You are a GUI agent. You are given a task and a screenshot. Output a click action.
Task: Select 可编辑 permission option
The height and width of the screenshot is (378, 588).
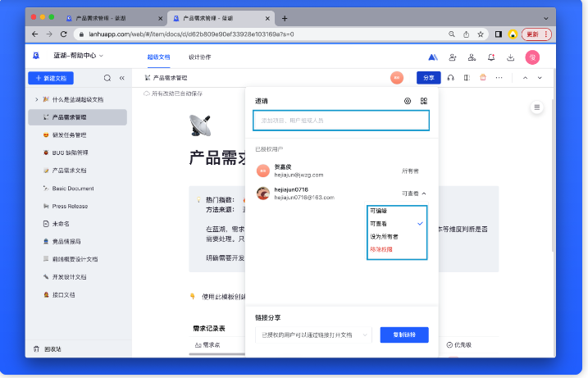coord(379,211)
